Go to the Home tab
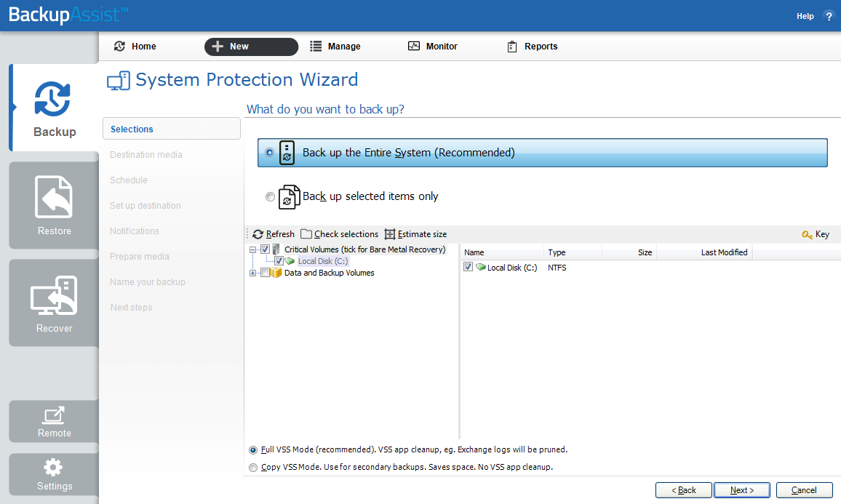This screenshot has height=504, width=841. pyautogui.click(x=135, y=47)
